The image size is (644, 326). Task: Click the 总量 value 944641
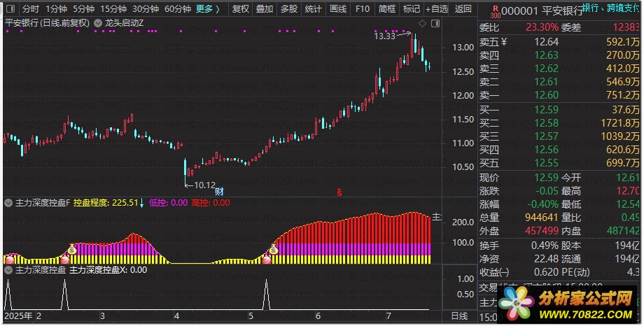tap(541, 217)
